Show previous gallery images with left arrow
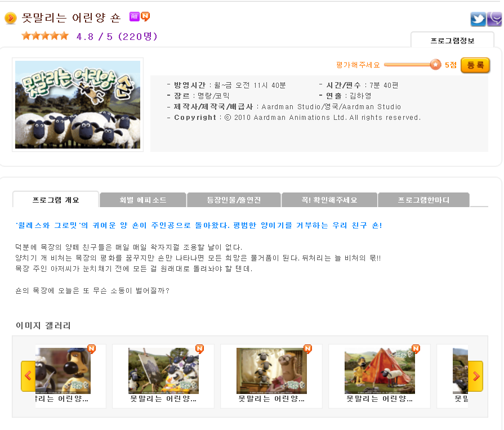 (28, 376)
